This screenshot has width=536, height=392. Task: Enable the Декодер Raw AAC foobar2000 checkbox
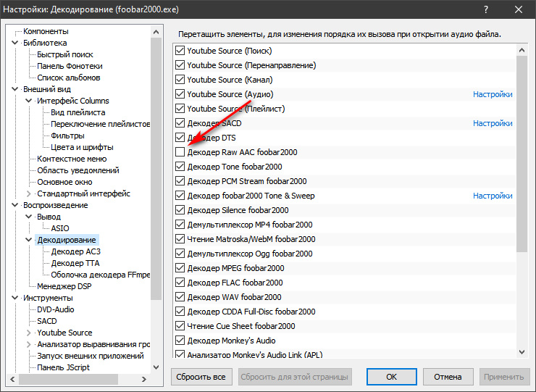coord(180,152)
